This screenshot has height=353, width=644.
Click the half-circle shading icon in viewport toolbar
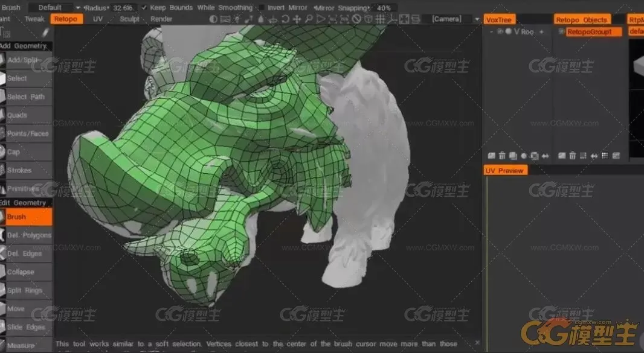(213, 19)
